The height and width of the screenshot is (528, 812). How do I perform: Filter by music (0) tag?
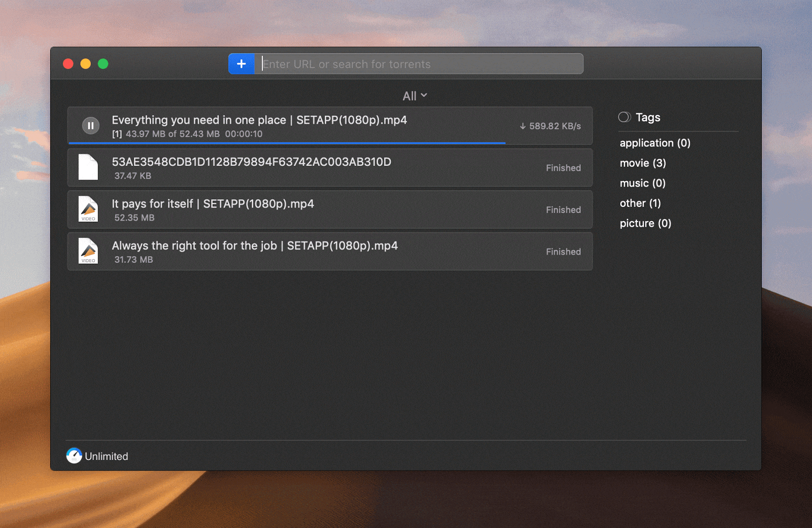click(642, 183)
